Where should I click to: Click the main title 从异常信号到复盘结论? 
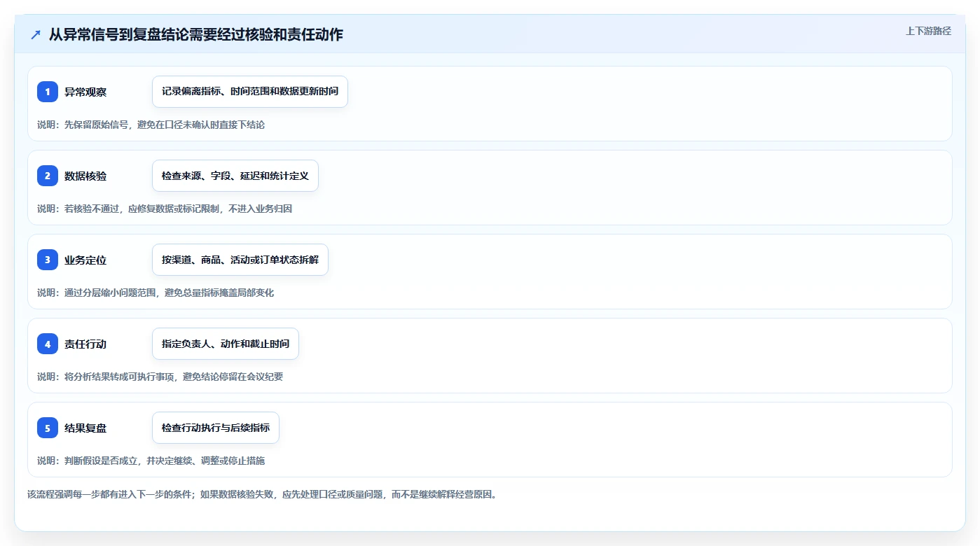pos(196,34)
